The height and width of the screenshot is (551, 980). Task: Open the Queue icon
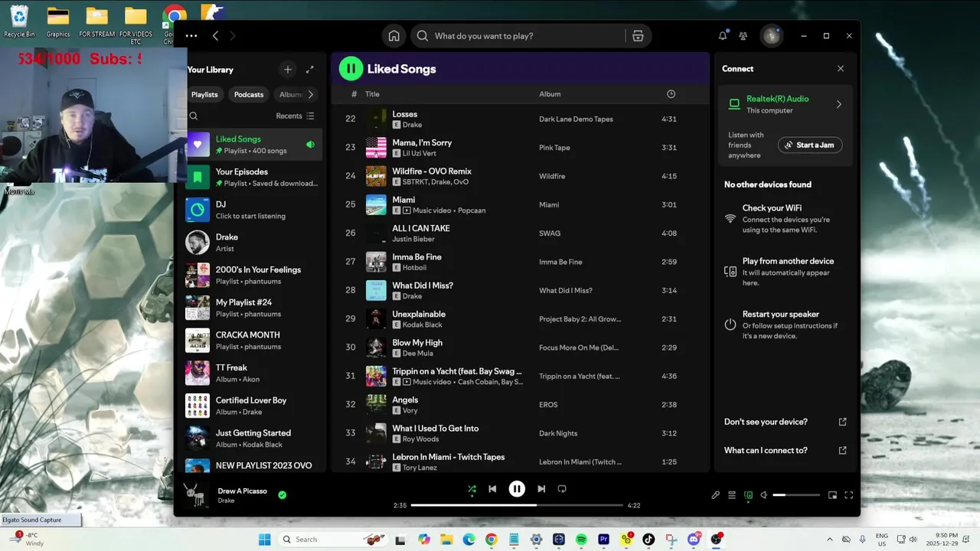pos(732,495)
